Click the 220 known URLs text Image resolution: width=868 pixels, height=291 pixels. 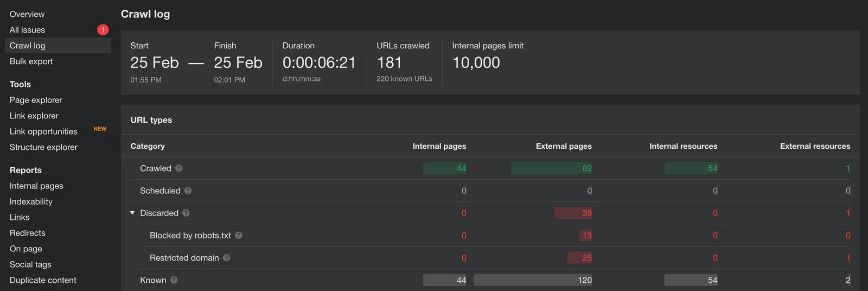pyautogui.click(x=405, y=79)
